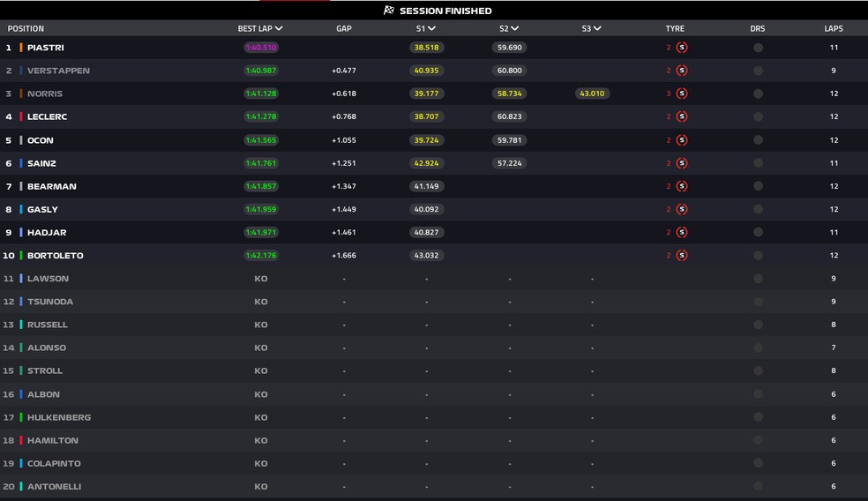Select driver Albon in position 16
Screen dimensions: 868x501
[43, 394]
